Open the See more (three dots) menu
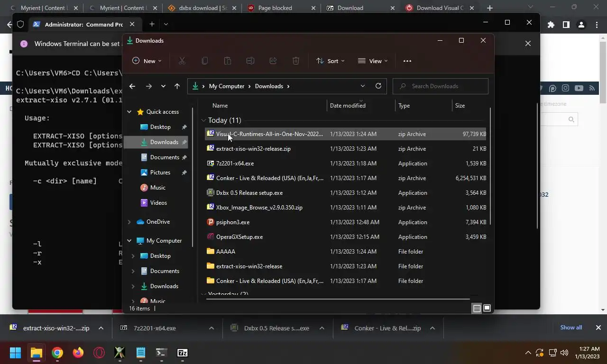 407,61
